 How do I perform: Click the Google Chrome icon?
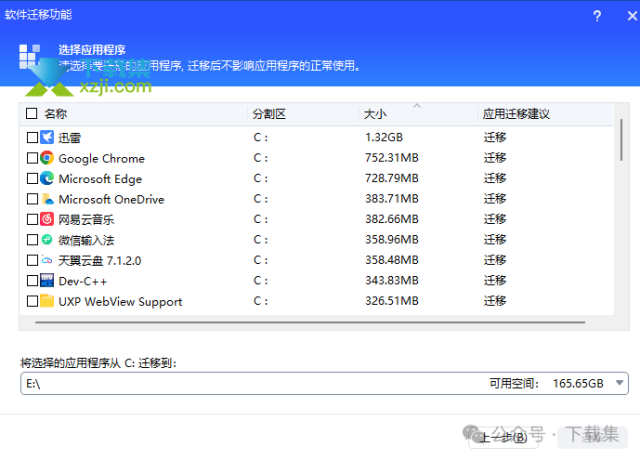(47, 158)
